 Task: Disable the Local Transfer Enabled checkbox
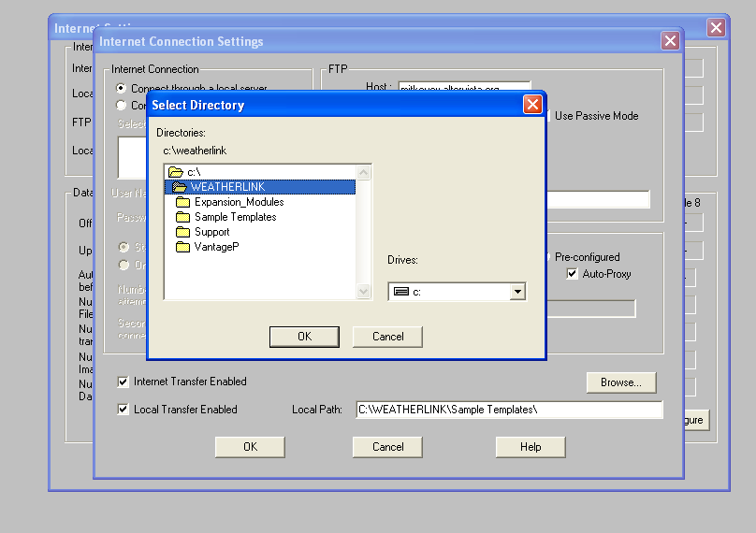[124, 410]
